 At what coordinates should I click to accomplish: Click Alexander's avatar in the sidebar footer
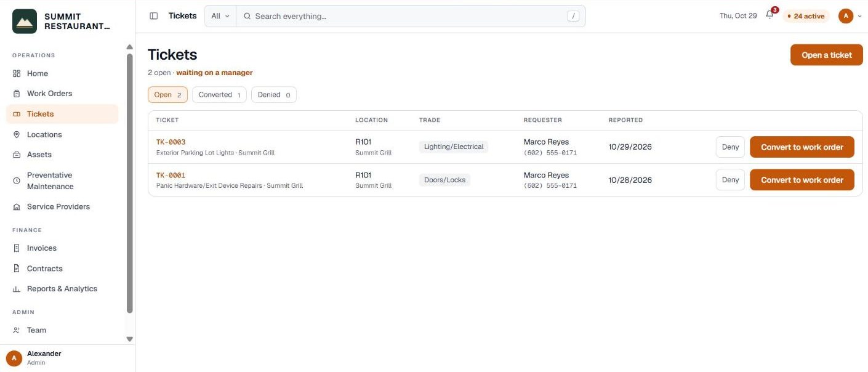click(14, 358)
